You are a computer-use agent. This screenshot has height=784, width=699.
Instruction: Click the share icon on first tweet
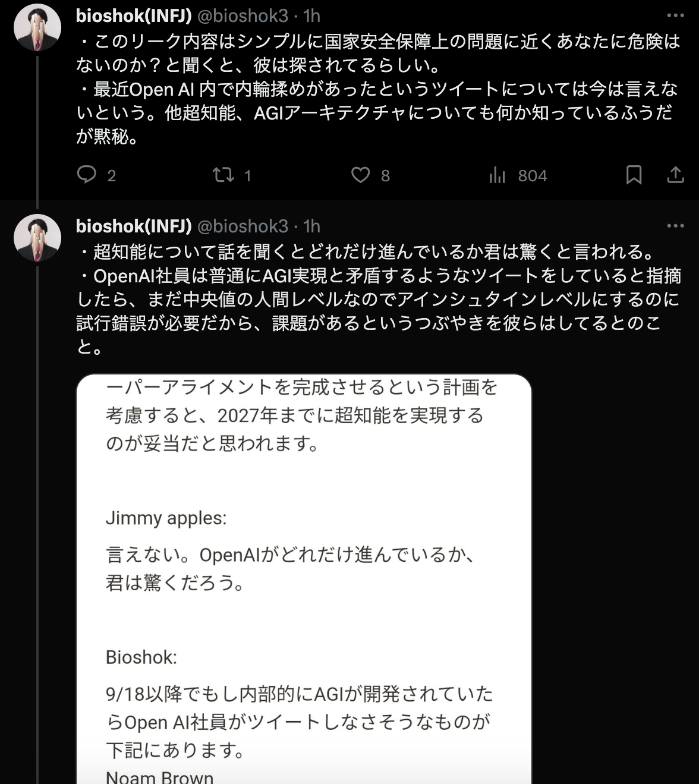675,175
